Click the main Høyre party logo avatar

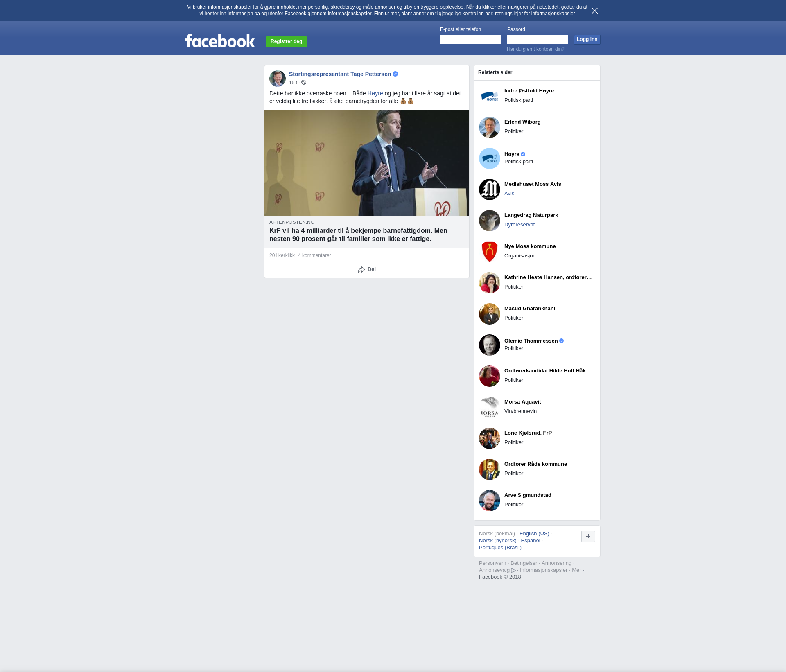489,158
